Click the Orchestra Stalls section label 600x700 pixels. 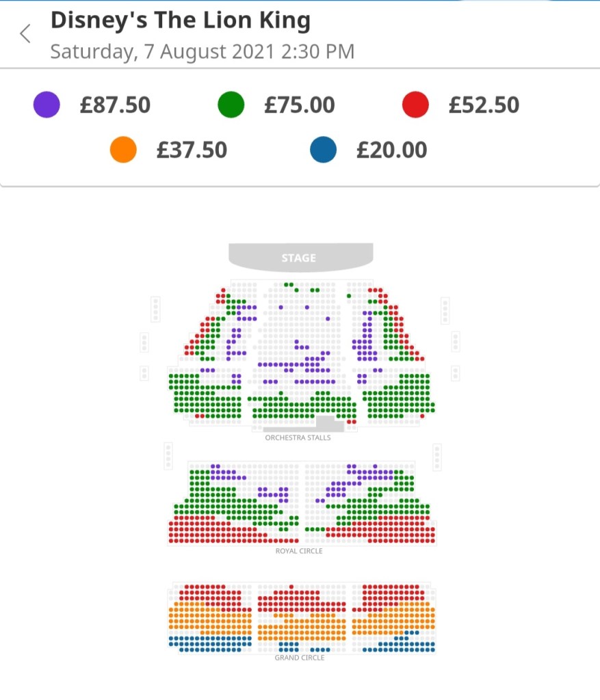[x=298, y=437]
